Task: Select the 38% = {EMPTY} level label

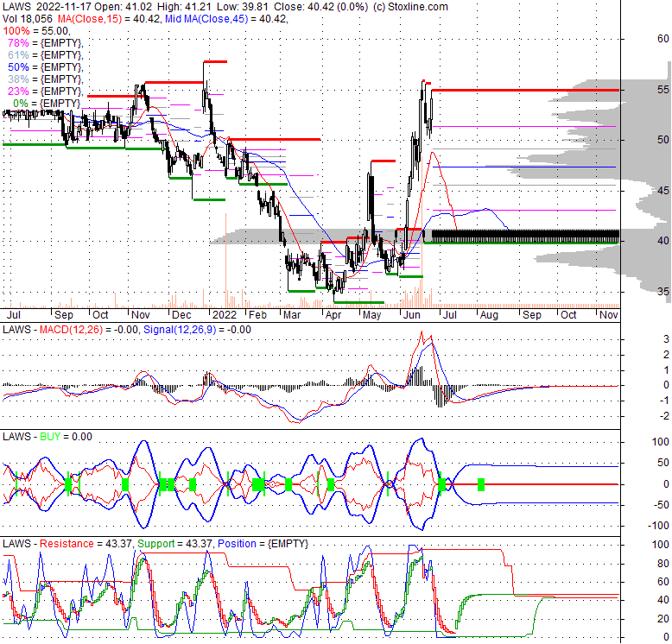Action: 45,79
